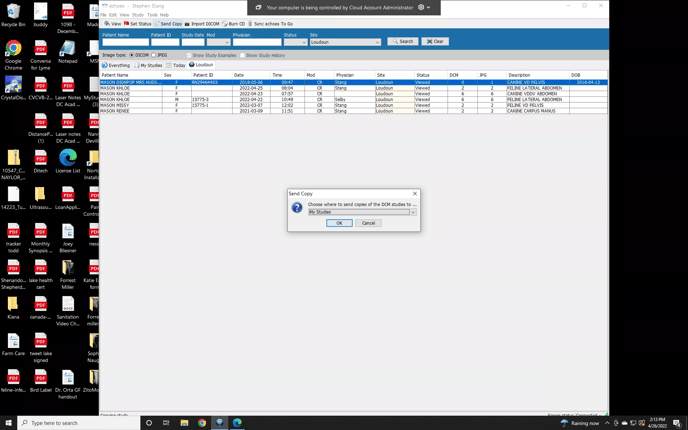The width and height of the screenshot is (688, 430).
Task: Enable the Show Study Examples checkbox
Action: pos(188,55)
